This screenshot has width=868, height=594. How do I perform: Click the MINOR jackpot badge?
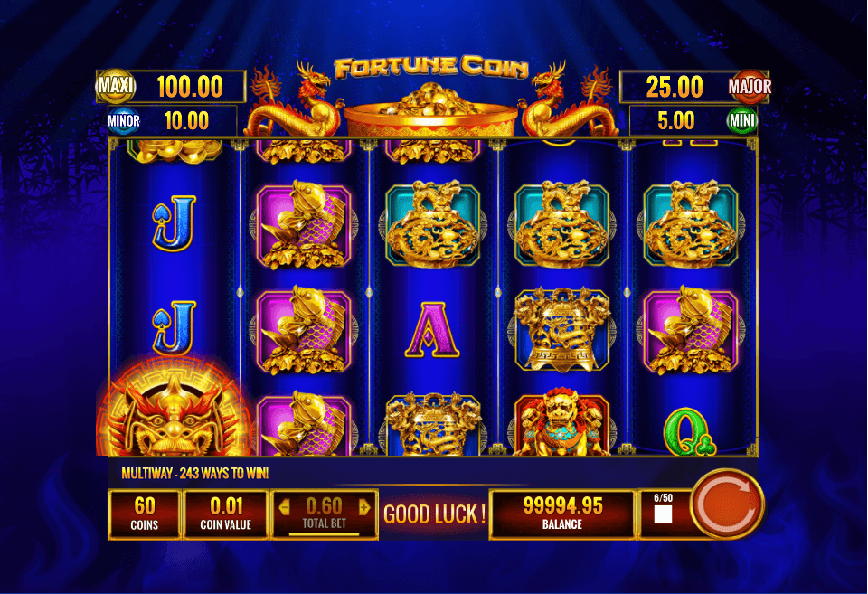(x=124, y=120)
